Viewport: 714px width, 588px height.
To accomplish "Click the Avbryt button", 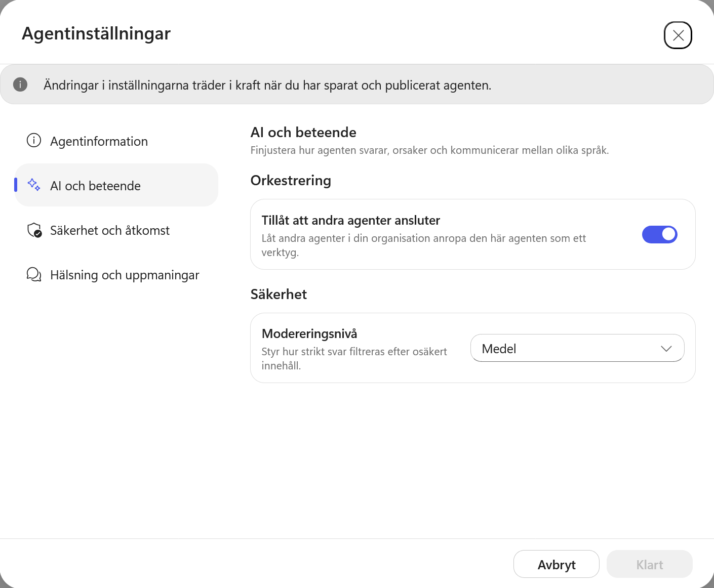I will 557,564.
